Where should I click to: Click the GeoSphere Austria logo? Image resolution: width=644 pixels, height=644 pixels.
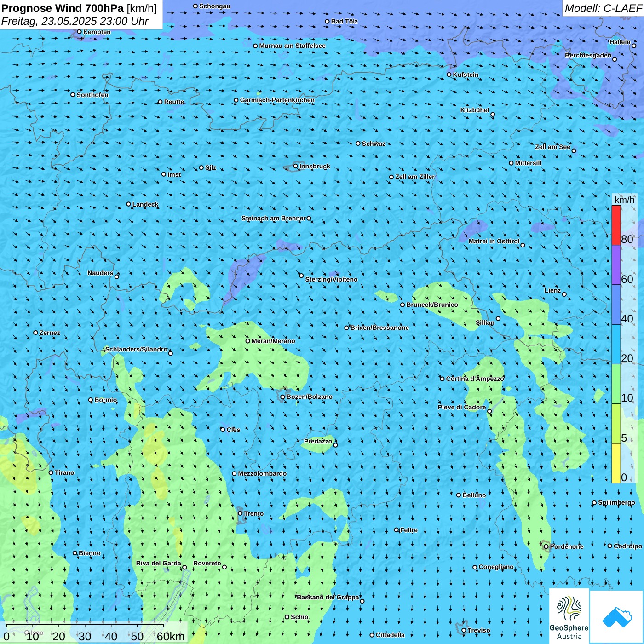(x=569, y=616)
